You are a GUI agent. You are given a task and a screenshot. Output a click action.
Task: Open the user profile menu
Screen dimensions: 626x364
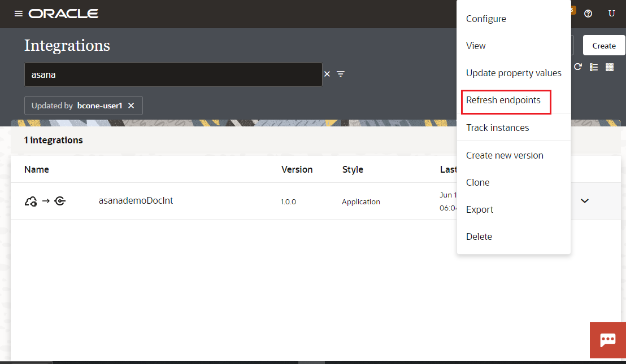click(612, 14)
